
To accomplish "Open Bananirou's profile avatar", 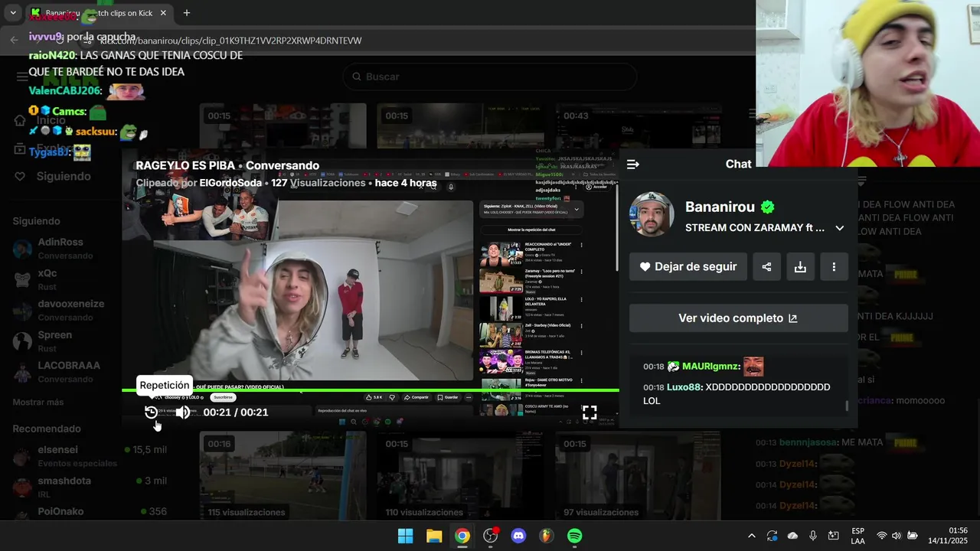I will tap(652, 214).
